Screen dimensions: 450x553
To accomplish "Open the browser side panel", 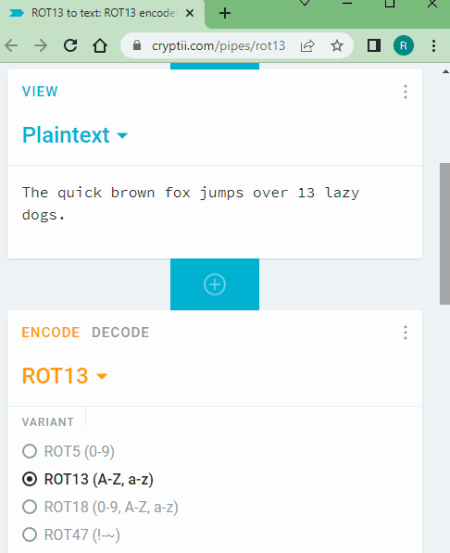I will [x=374, y=45].
